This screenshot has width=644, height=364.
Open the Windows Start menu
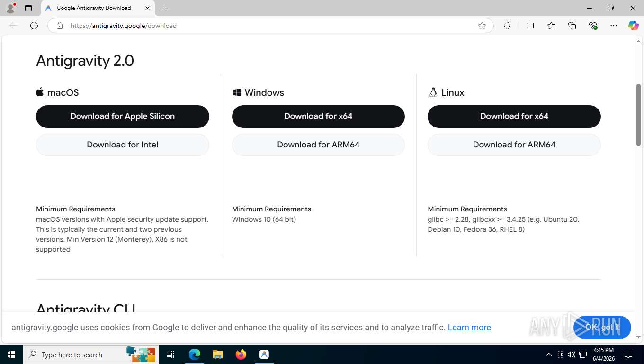tap(11, 355)
